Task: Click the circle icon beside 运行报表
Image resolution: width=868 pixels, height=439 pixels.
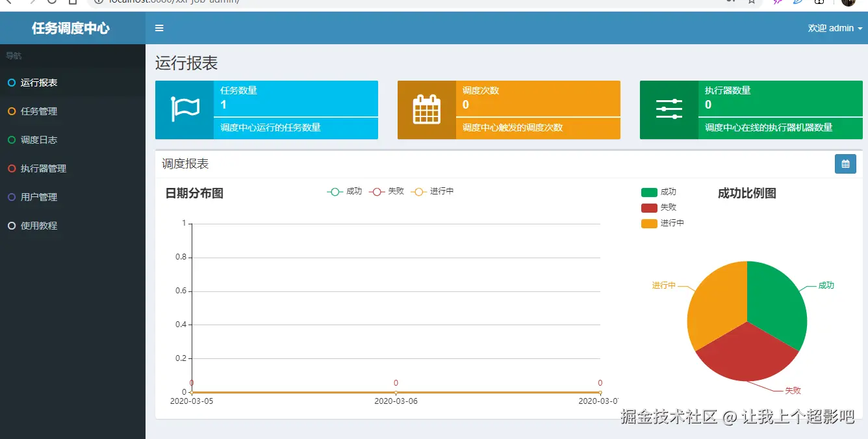Action: pyautogui.click(x=11, y=83)
